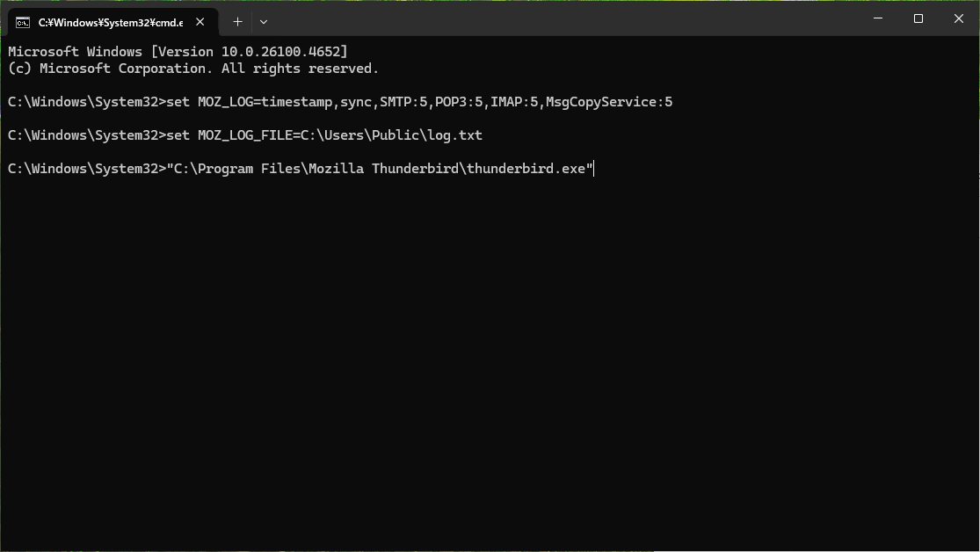Click the IMAP:5 text in the command

pos(513,102)
